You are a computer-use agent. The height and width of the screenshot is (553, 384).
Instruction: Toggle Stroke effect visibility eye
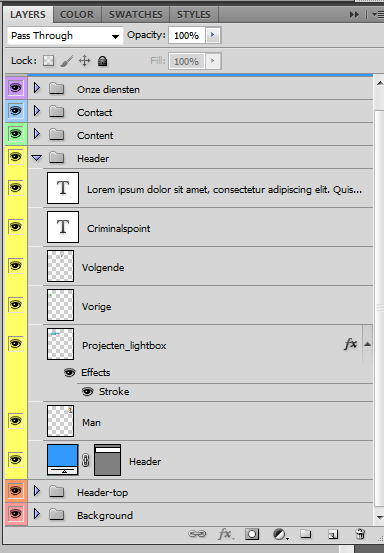(x=87, y=391)
